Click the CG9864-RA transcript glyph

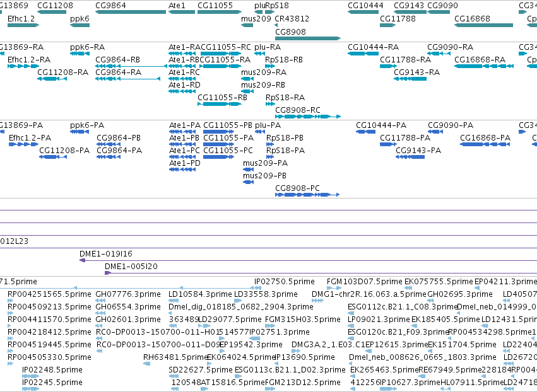click(127, 79)
